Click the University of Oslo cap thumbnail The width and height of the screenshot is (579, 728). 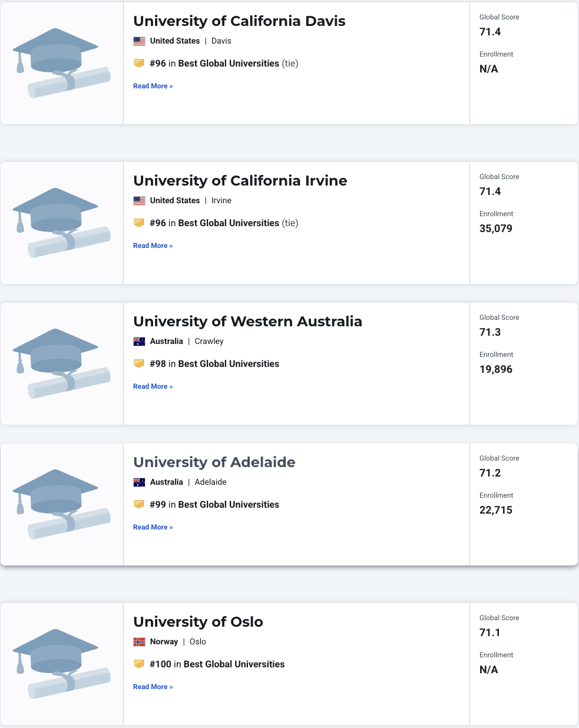(61, 664)
